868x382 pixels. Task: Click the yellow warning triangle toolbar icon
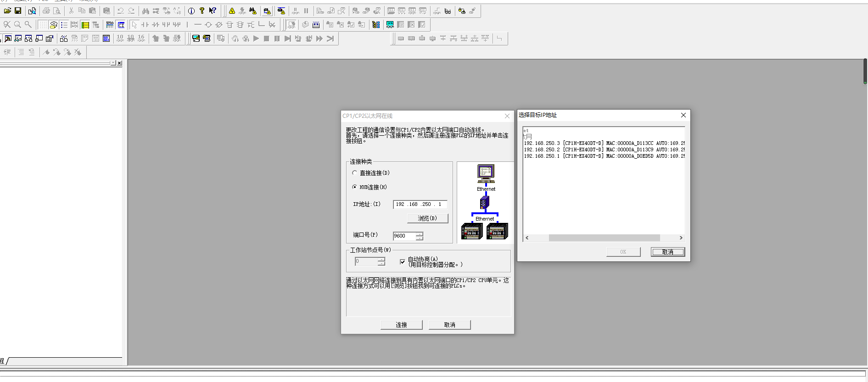pos(232,11)
